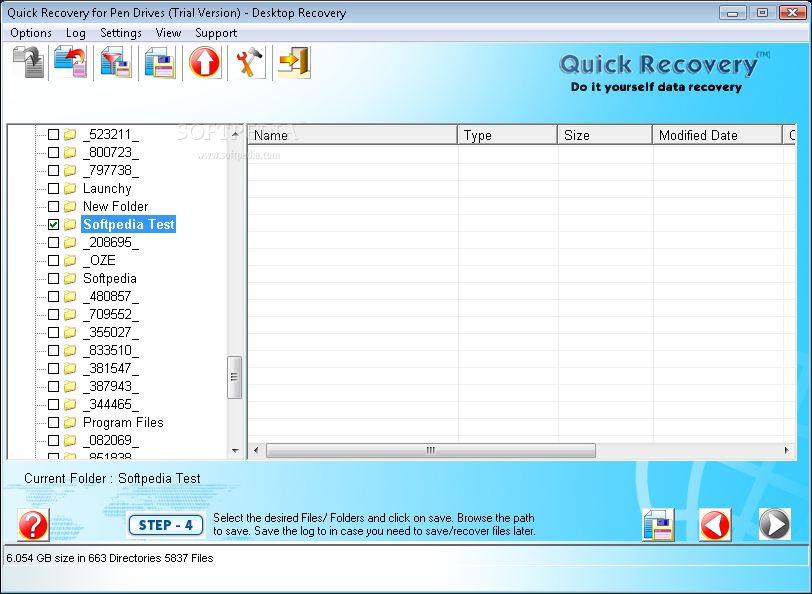Click the status bar directory and file count
812x594 pixels.
[110, 558]
